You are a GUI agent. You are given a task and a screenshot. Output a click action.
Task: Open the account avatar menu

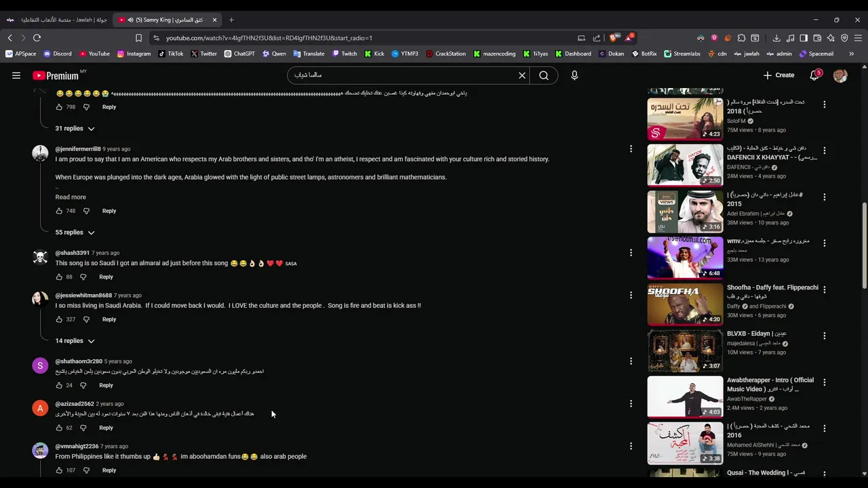point(840,75)
